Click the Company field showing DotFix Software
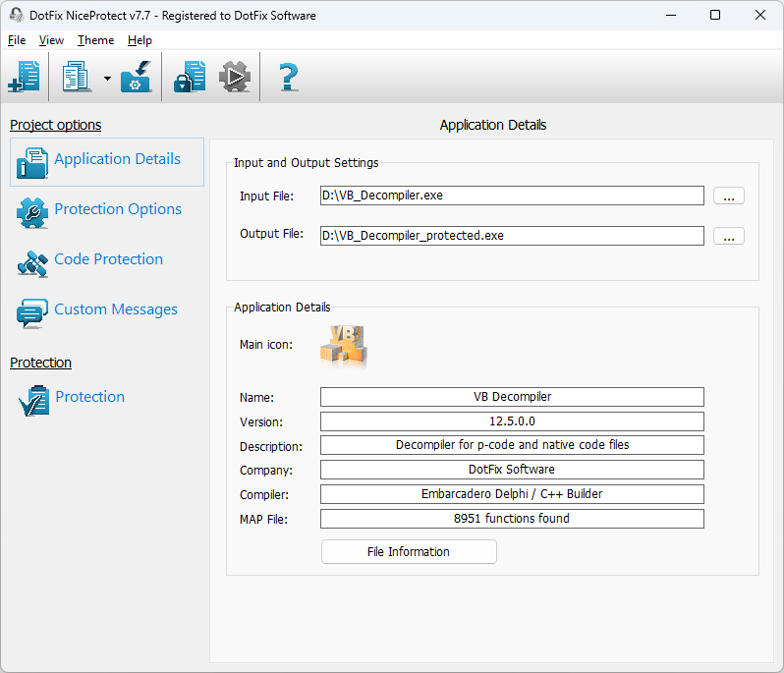Screen dimensions: 784x673 click(512, 470)
